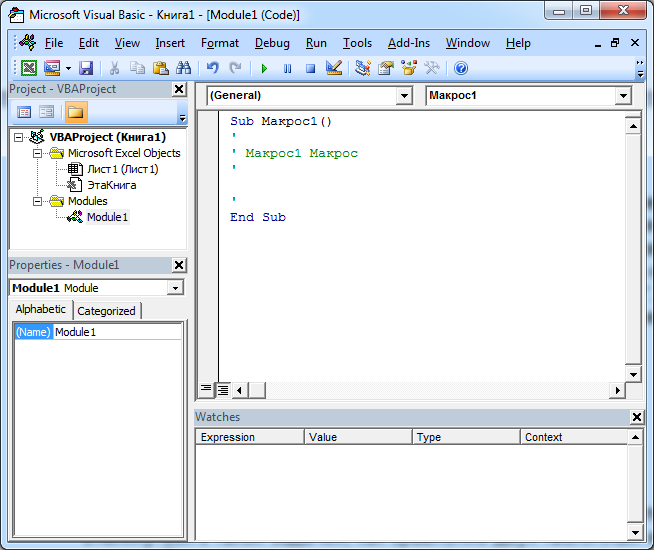Viewport: 654px width, 550px height.
Task: Click the Break pause icon
Action: [287, 68]
